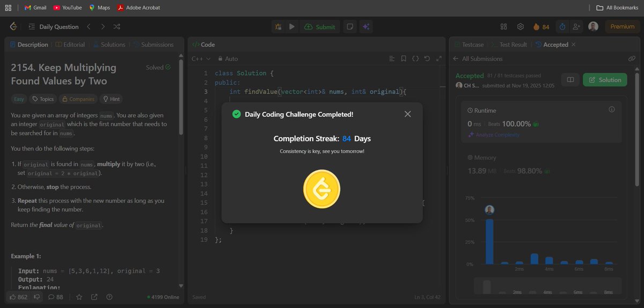Click the LeetCode logo home icon
The height and width of the screenshot is (308, 644).
[14, 26]
